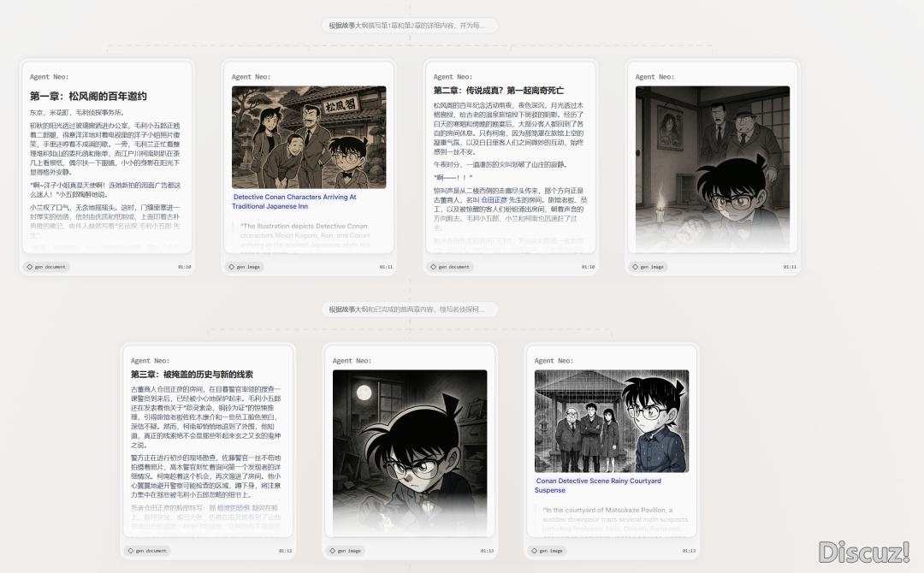Click gen image badge under the moonlit Conan image
Image resolution: width=924 pixels, height=573 pixels.
(348, 551)
